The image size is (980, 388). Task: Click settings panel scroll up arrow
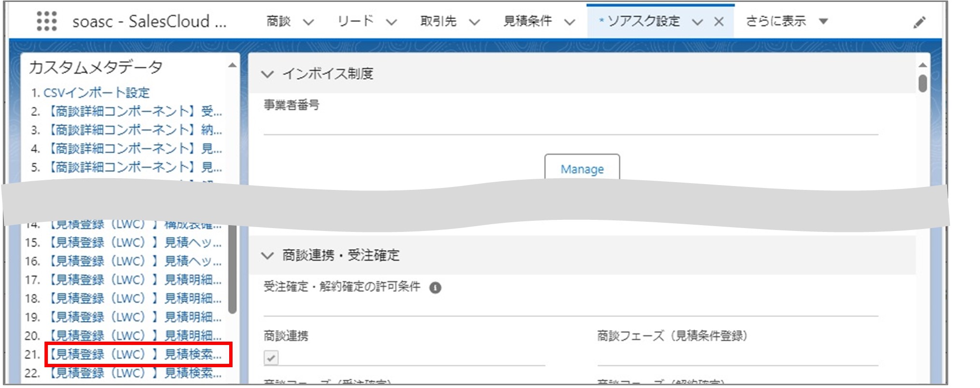click(x=922, y=65)
